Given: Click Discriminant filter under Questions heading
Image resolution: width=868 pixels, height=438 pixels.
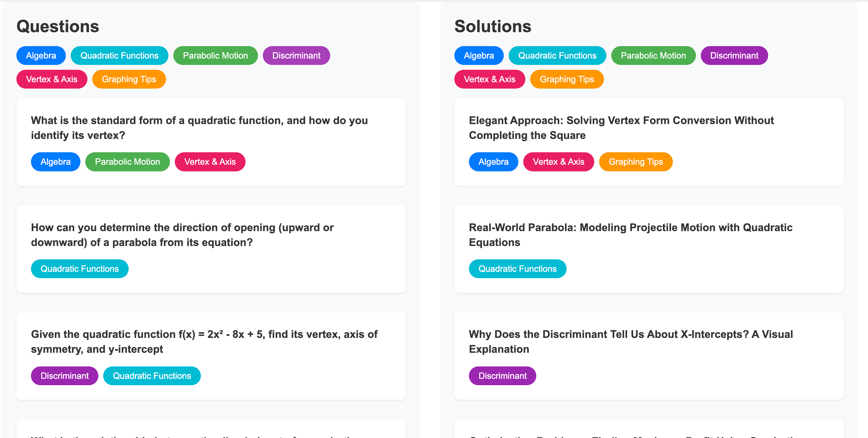Looking at the screenshot, I should point(296,56).
